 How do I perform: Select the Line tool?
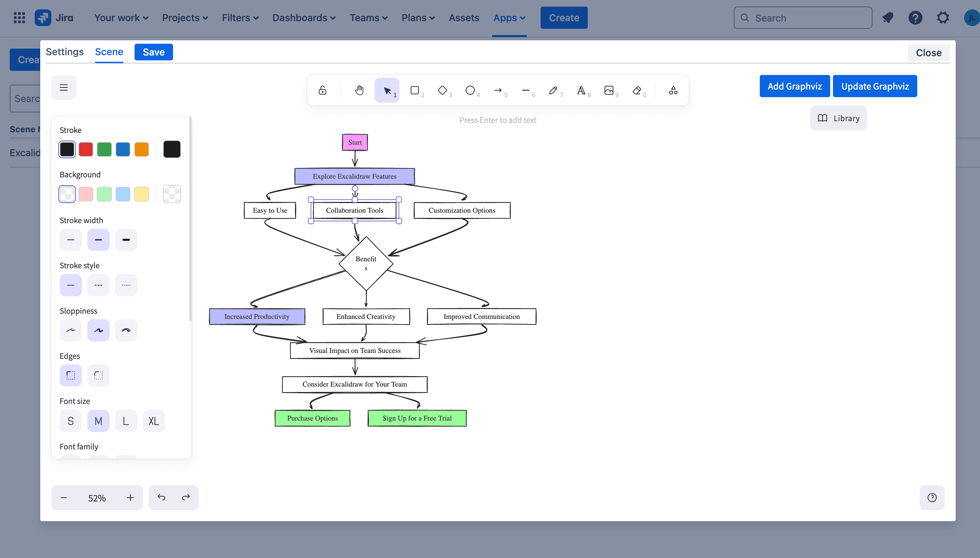coord(525,91)
